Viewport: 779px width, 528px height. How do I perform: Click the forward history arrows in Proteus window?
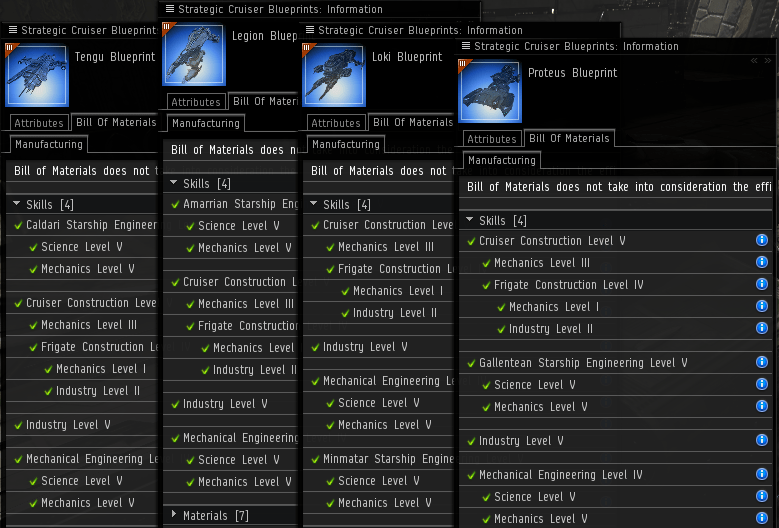point(768,61)
